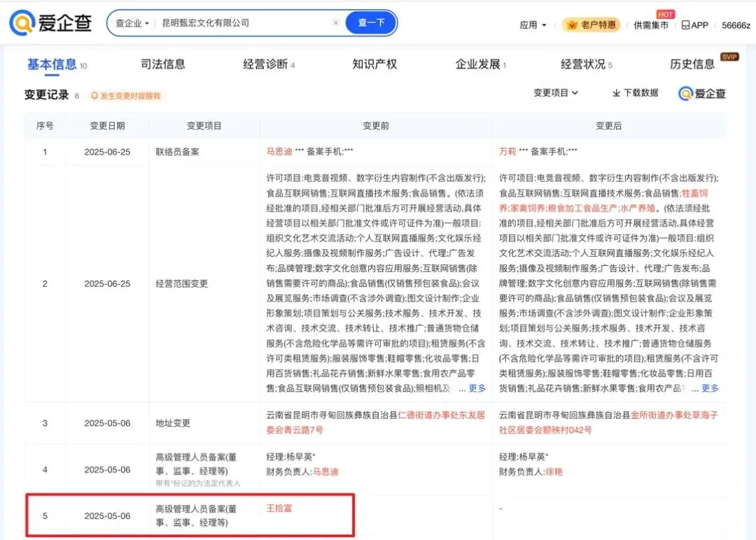Click the 万莉 link in row 1

point(507,151)
